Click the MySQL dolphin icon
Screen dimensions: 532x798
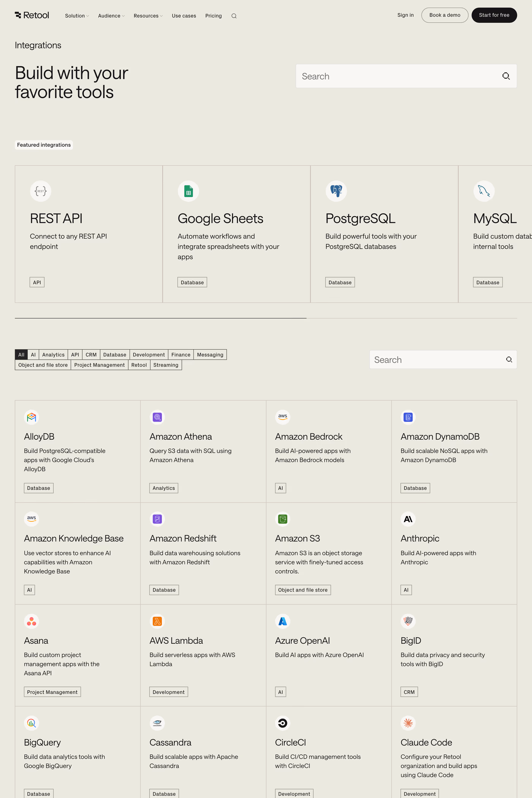coord(484,191)
